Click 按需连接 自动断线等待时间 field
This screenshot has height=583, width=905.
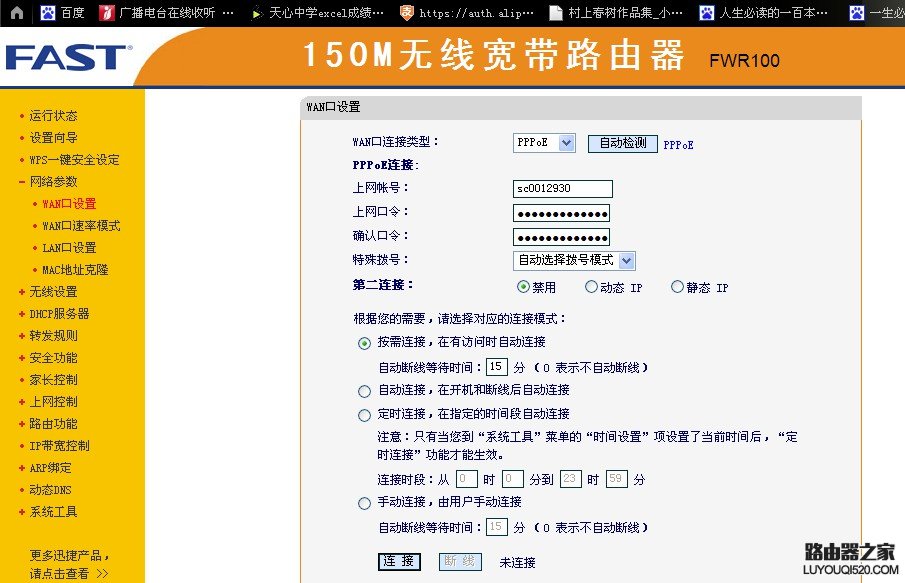[x=496, y=367]
